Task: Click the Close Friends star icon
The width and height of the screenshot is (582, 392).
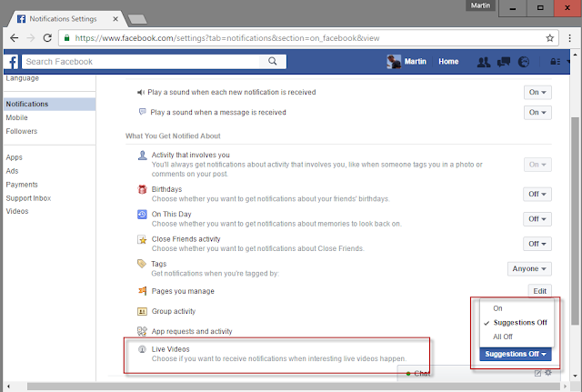Action: [x=142, y=239]
